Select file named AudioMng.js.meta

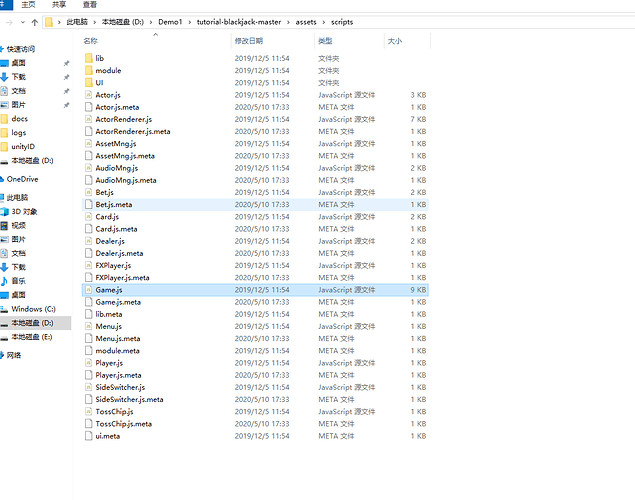point(126,180)
